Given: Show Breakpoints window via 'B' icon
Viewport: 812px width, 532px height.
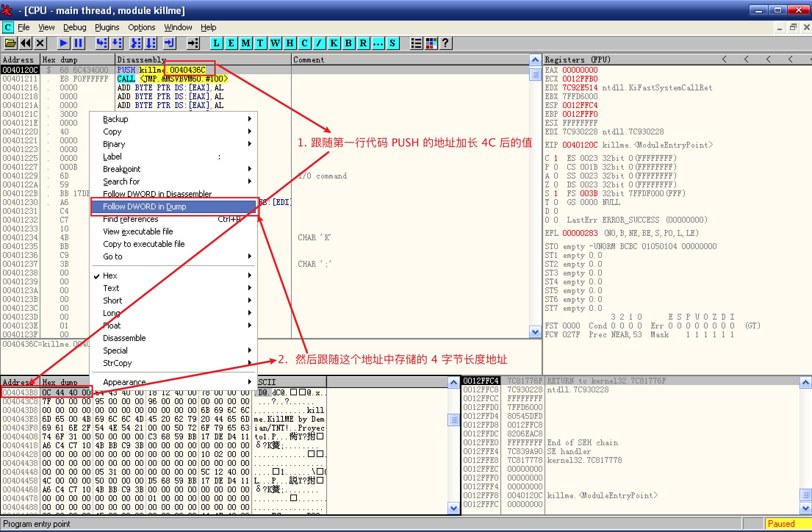Looking at the screenshot, I should [x=348, y=43].
